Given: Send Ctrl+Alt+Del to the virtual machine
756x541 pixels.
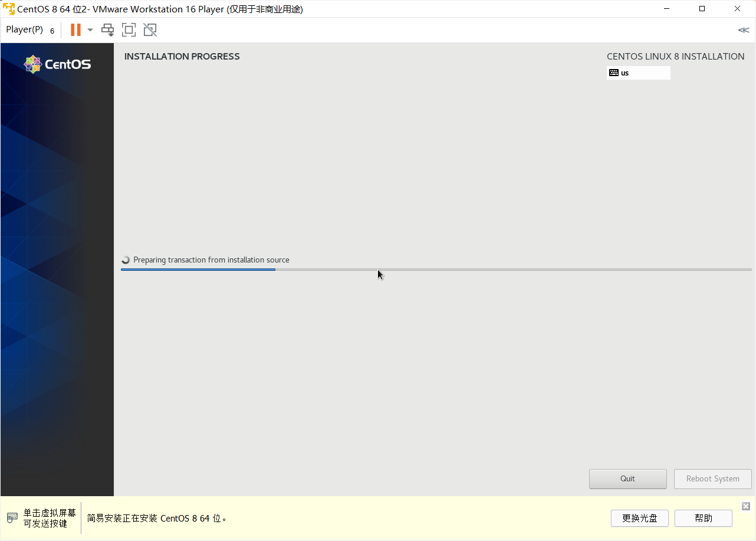Looking at the screenshot, I should point(107,30).
